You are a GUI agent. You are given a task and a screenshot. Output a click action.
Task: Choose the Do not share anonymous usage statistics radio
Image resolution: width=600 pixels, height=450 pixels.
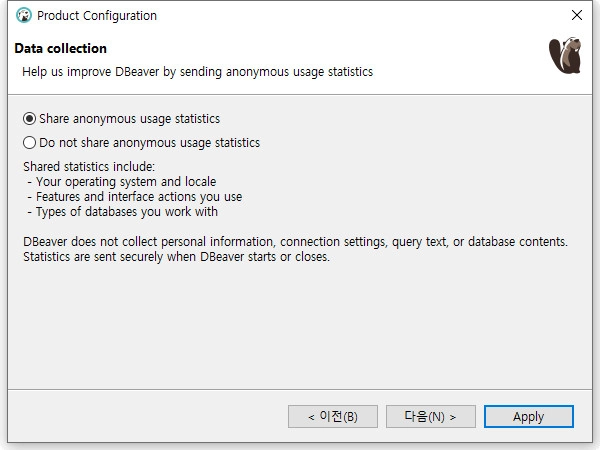coord(29,143)
